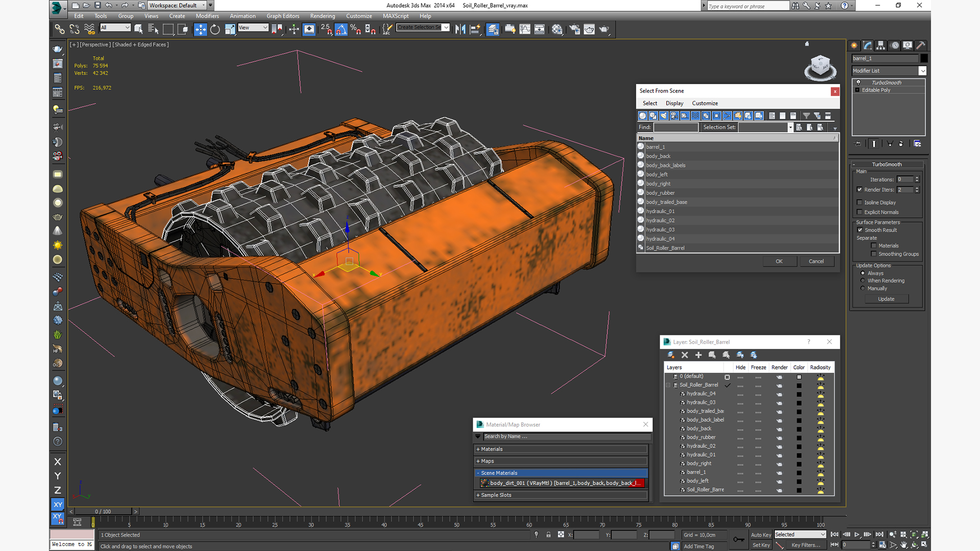Click OK in Select From Scene
The height and width of the screenshot is (551, 980).
pyautogui.click(x=779, y=261)
